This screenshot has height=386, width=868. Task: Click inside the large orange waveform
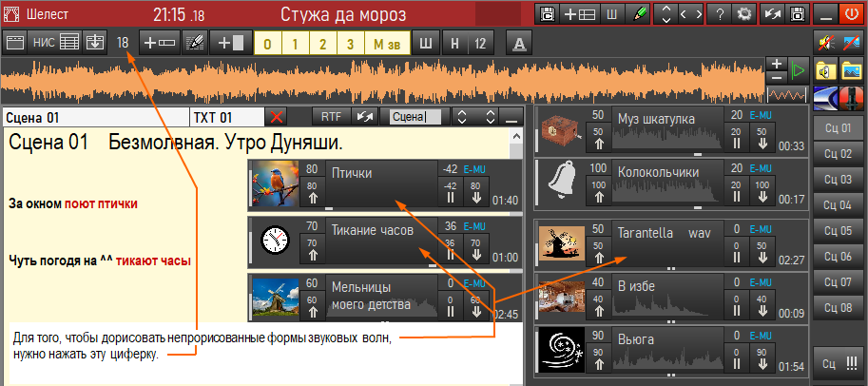tap(383, 80)
